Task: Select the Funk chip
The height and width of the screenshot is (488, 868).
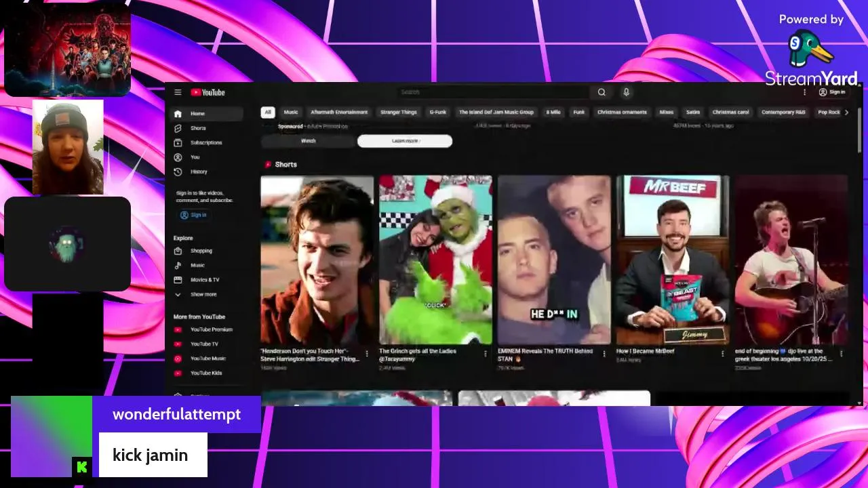Action: pyautogui.click(x=579, y=112)
